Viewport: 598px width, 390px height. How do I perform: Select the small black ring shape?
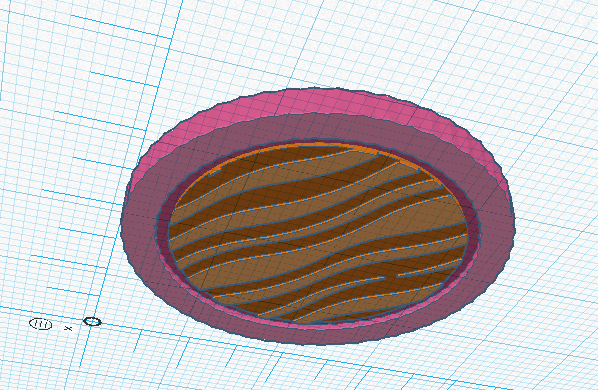click(x=92, y=322)
